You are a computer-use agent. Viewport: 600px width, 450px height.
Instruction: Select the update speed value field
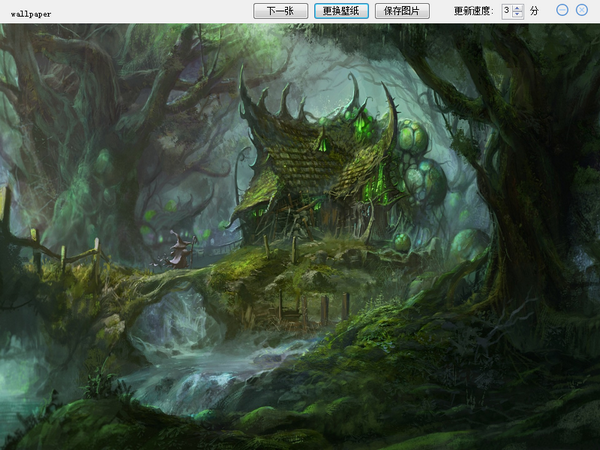click(507, 11)
